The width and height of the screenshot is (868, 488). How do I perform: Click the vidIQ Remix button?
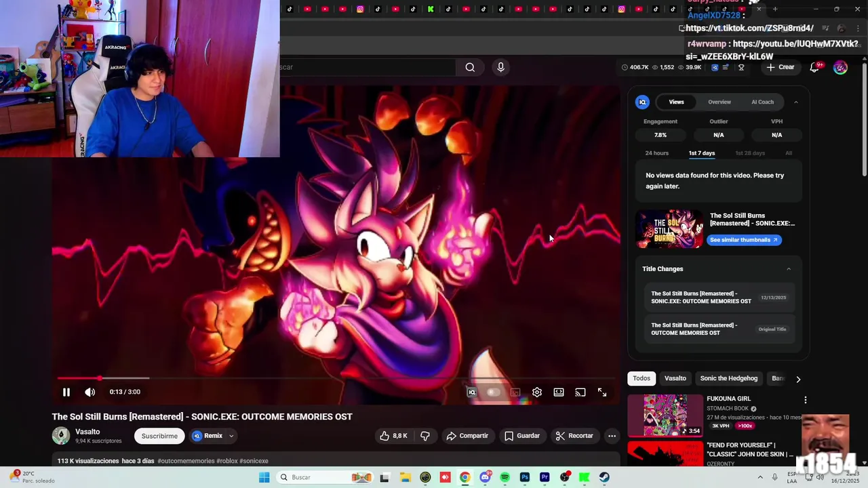coord(208,436)
